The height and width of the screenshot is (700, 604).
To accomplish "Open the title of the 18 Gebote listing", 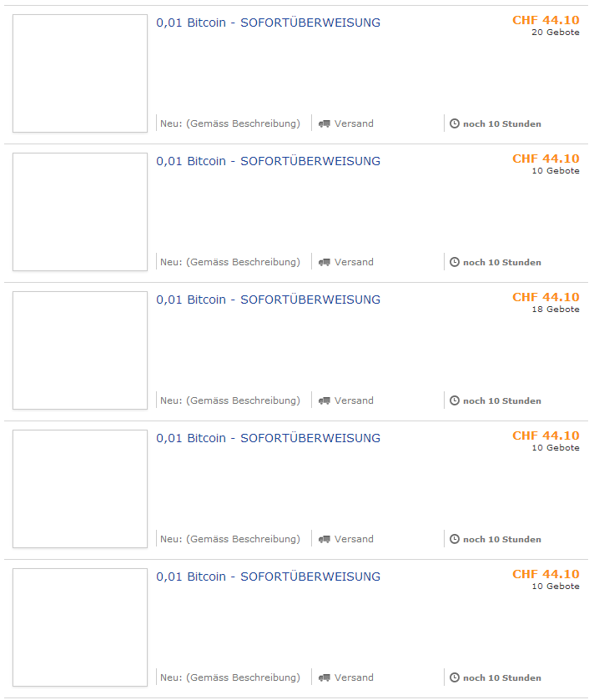I will pos(268,300).
